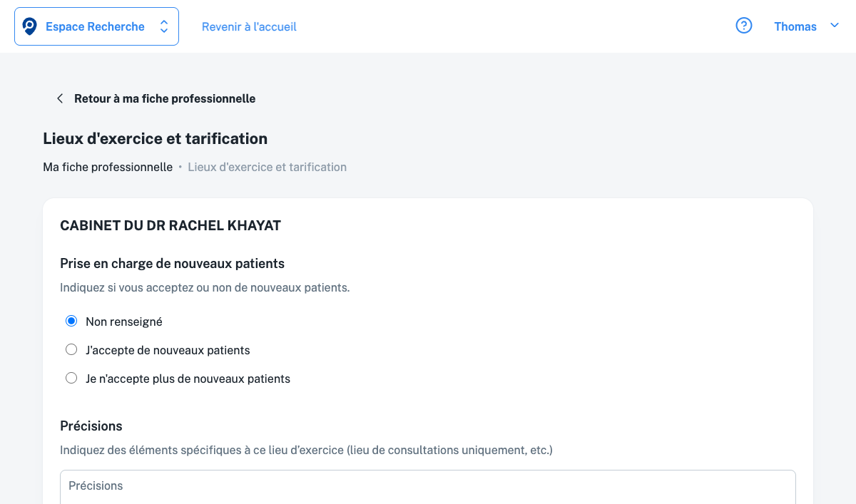The height and width of the screenshot is (504, 856).
Task: Click the J'accepte de nouveaux patients label
Action: pos(168,350)
